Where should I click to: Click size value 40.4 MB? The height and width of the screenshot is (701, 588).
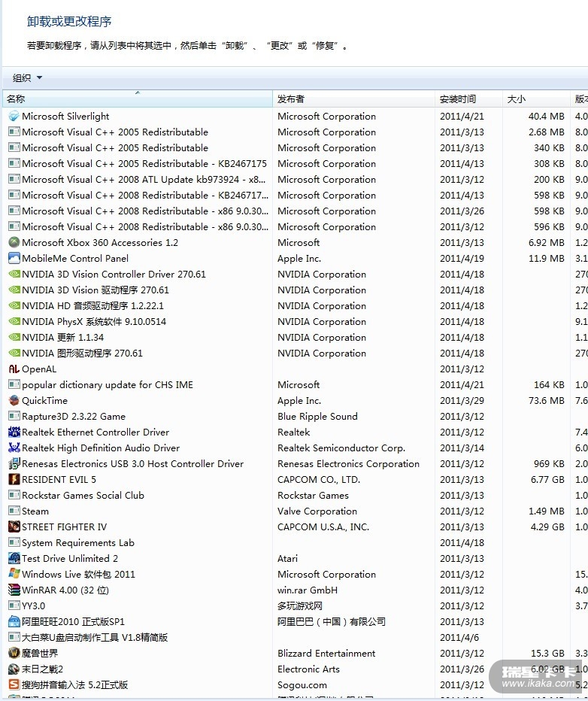tap(547, 117)
